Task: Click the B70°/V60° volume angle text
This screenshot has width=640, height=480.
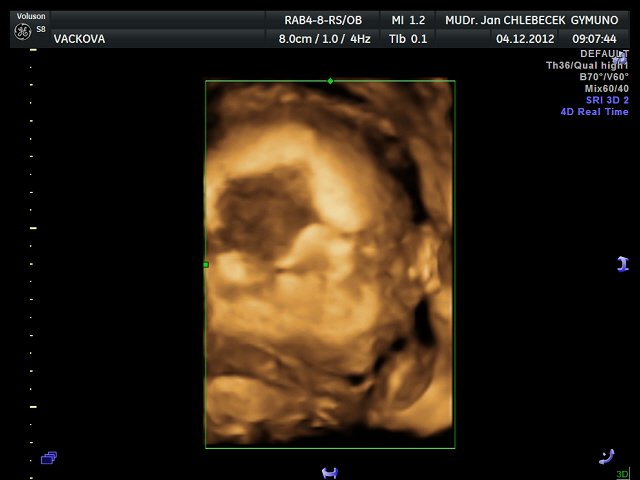Action: pos(603,77)
